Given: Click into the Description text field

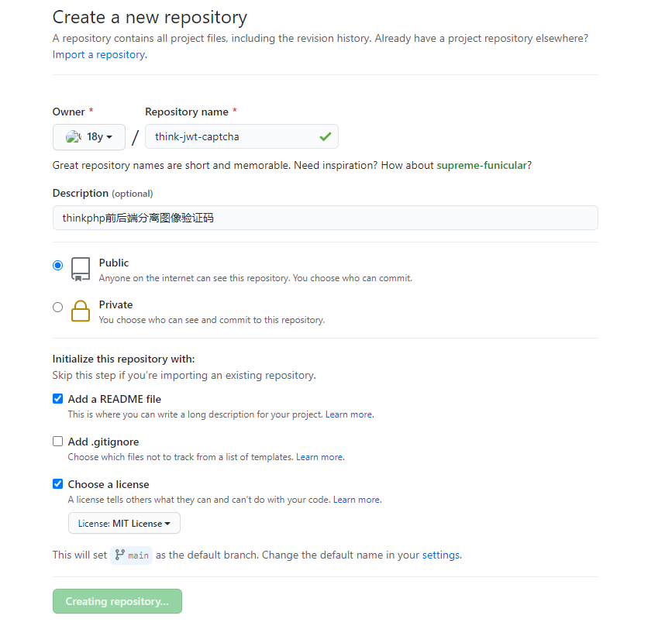Looking at the screenshot, I should (x=325, y=218).
